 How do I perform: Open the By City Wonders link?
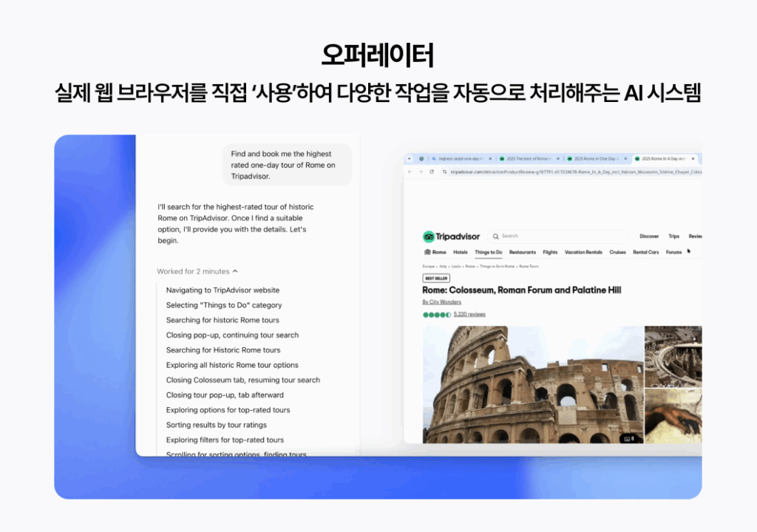coord(442,302)
